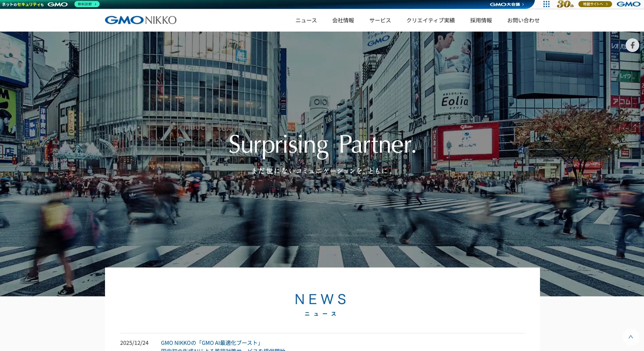This screenshot has width=644, height=351.
Task: Select お問い合わせ in the header
Action: point(523,20)
